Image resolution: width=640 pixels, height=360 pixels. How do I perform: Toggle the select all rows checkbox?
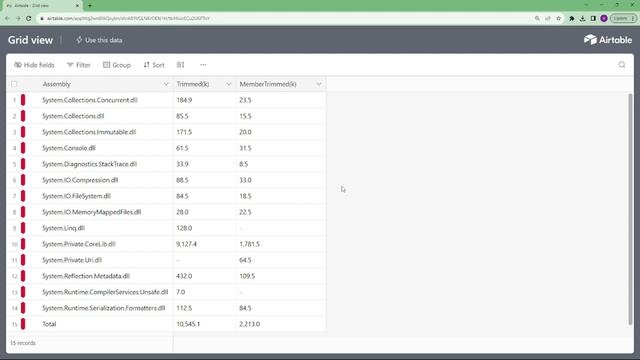(14, 84)
